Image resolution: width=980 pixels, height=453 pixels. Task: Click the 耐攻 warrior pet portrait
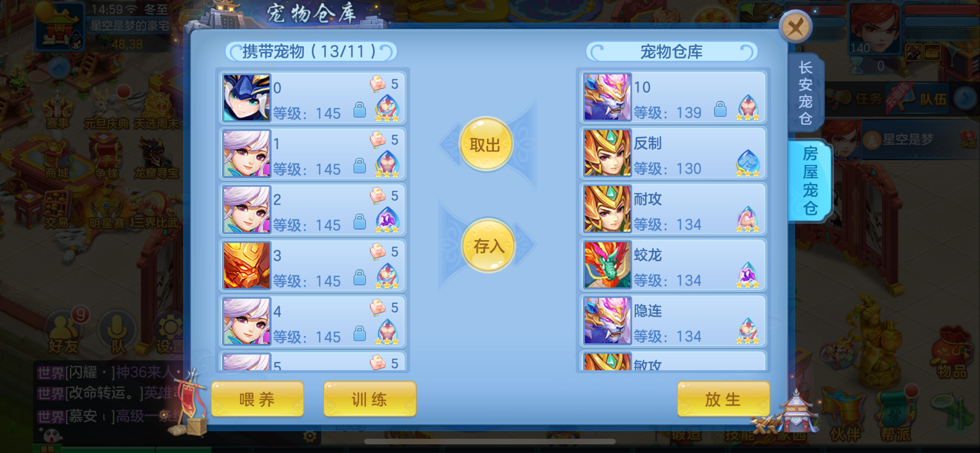pos(607,209)
